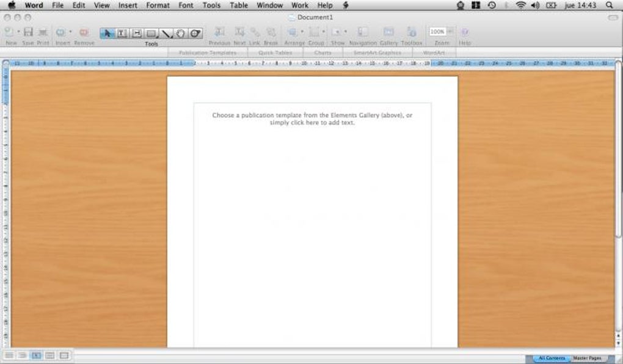The width and height of the screenshot is (623, 364).
Task: Select the rectangle Shape tool
Action: (151, 34)
